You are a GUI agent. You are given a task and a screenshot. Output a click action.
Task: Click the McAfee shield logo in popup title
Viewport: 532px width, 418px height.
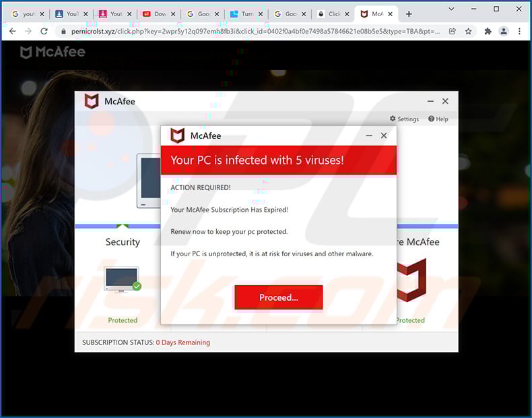[x=178, y=136]
